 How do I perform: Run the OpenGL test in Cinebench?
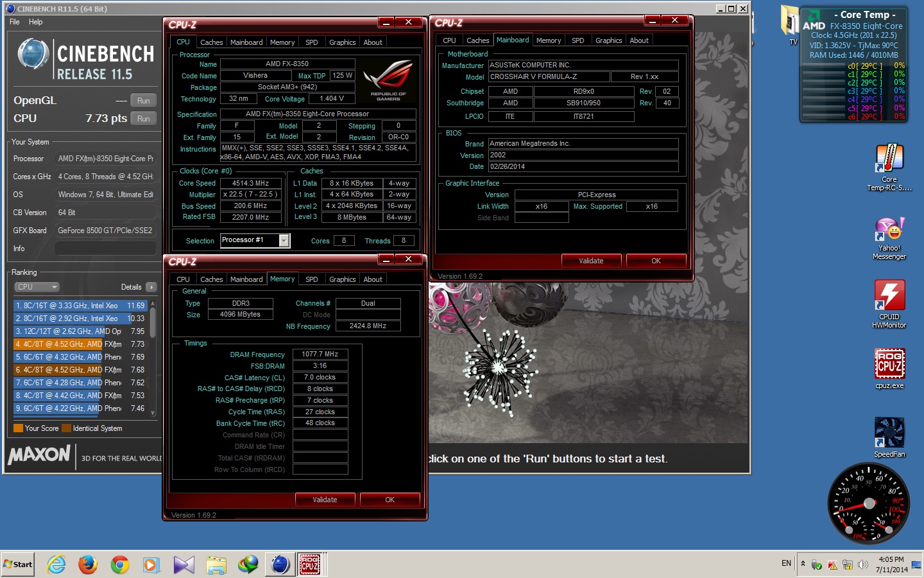[x=144, y=101]
